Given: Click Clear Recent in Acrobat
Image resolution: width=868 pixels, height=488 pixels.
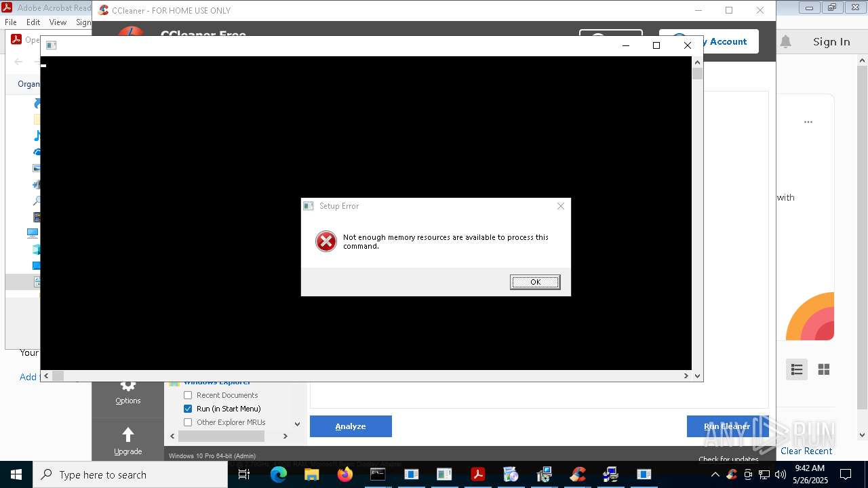Looking at the screenshot, I should click(806, 451).
